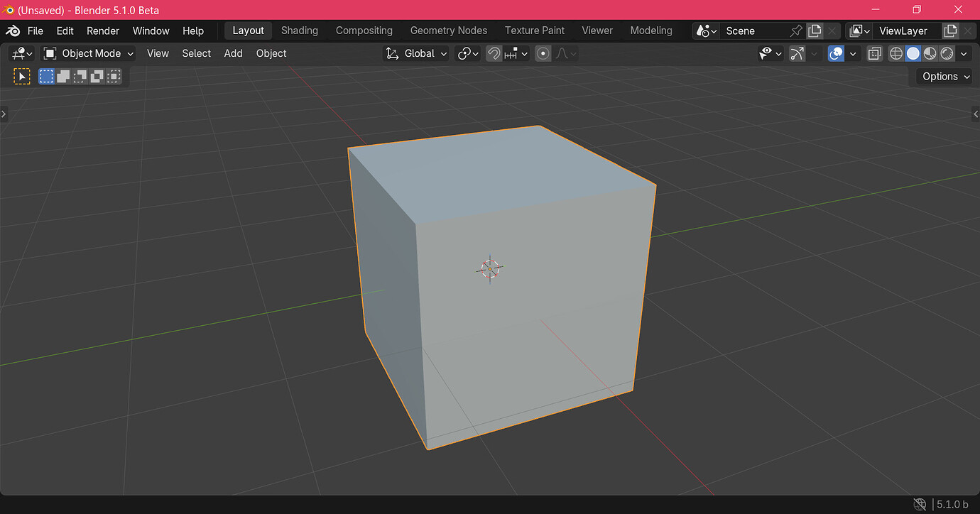Choose the Intersect selection mode icon
Viewport: 980px width, 514px height.
coord(114,76)
